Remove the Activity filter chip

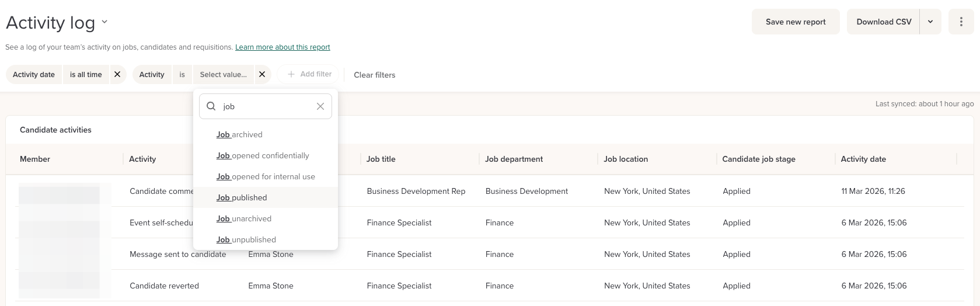[262, 75]
